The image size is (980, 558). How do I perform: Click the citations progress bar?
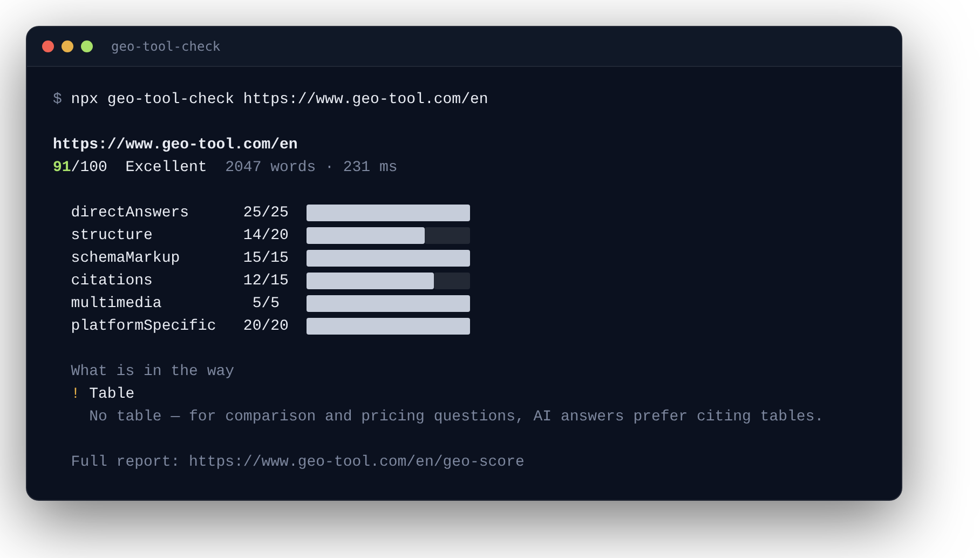pyautogui.click(x=388, y=281)
